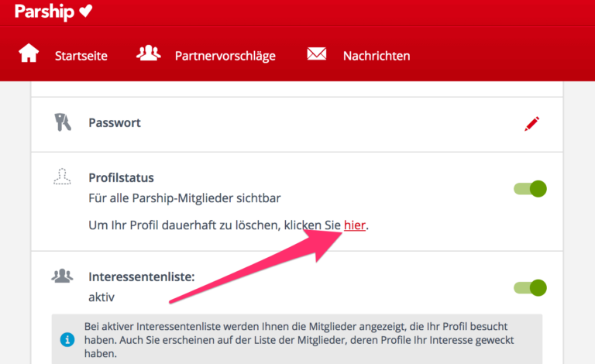This screenshot has height=364, width=595.
Task: Click the heart icon beside Parship
Action: (86, 11)
